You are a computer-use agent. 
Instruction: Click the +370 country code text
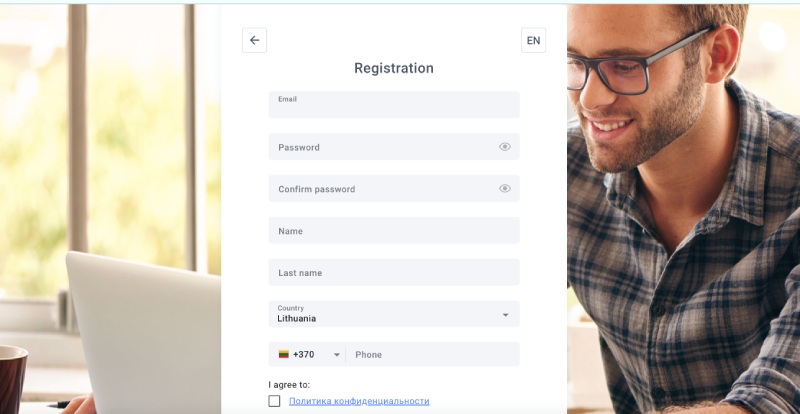point(304,355)
